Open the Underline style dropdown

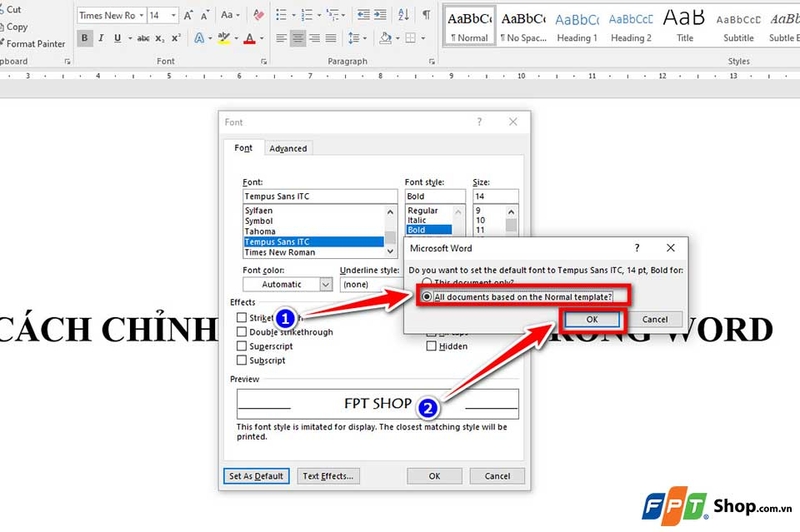click(370, 284)
